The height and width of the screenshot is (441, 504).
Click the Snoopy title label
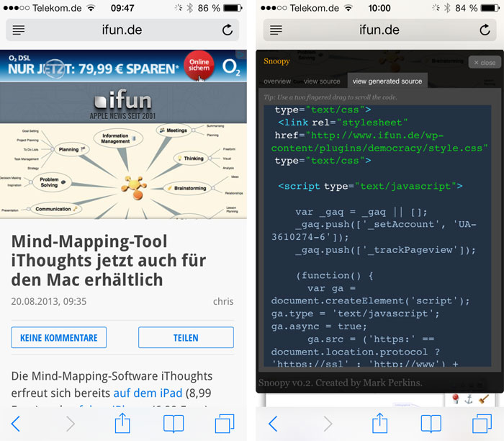pos(276,61)
